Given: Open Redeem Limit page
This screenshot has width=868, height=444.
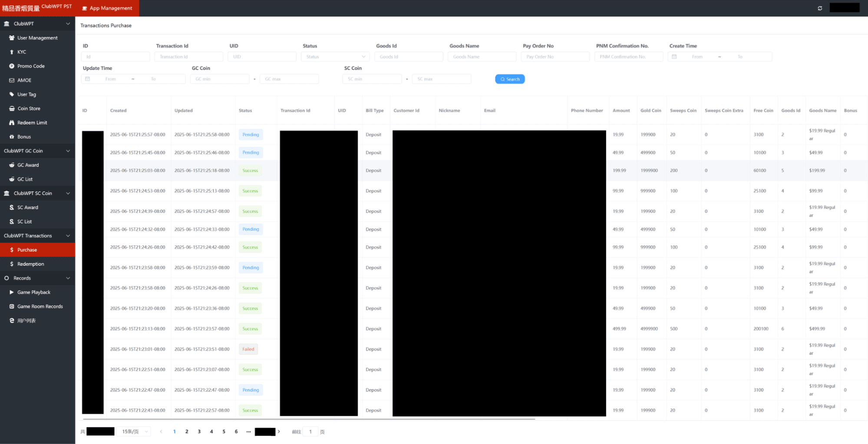Looking at the screenshot, I should coord(32,122).
